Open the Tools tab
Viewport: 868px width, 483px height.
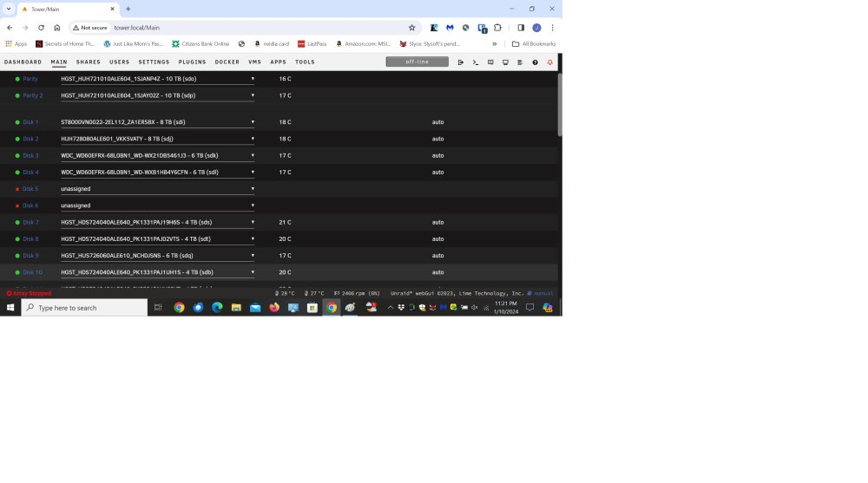point(305,62)
